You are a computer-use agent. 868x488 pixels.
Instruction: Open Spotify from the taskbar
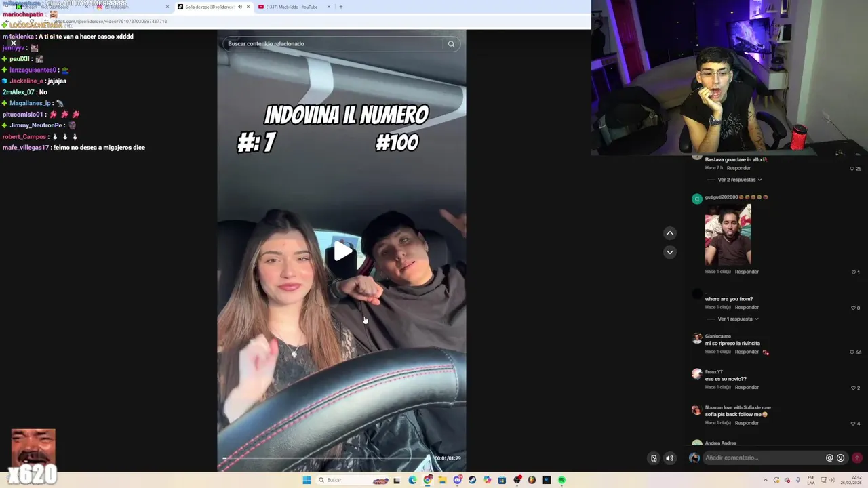(561, 480)
